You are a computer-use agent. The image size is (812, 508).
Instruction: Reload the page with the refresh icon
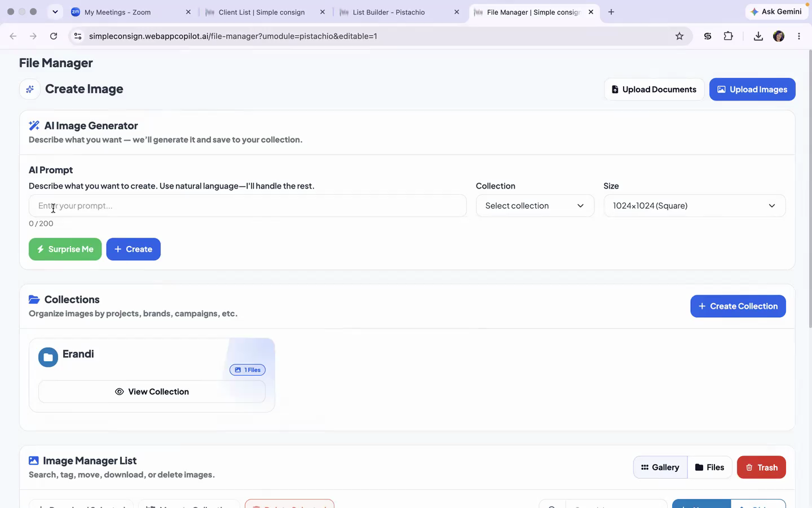pos(54,36)
